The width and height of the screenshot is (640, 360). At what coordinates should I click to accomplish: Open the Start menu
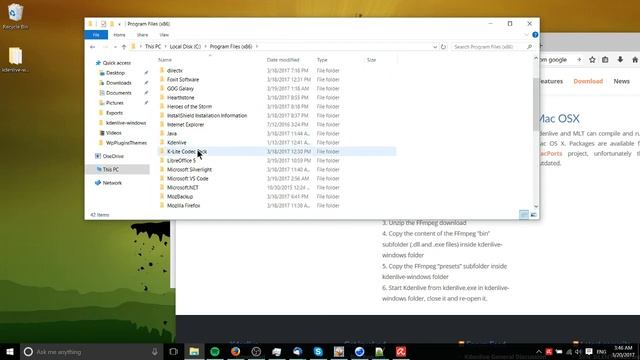click(10, 351)
